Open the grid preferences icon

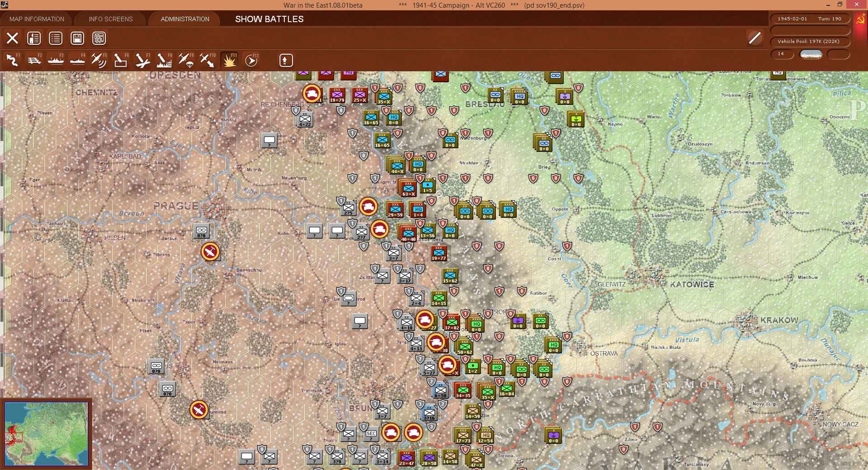click(x=99, y=38)
